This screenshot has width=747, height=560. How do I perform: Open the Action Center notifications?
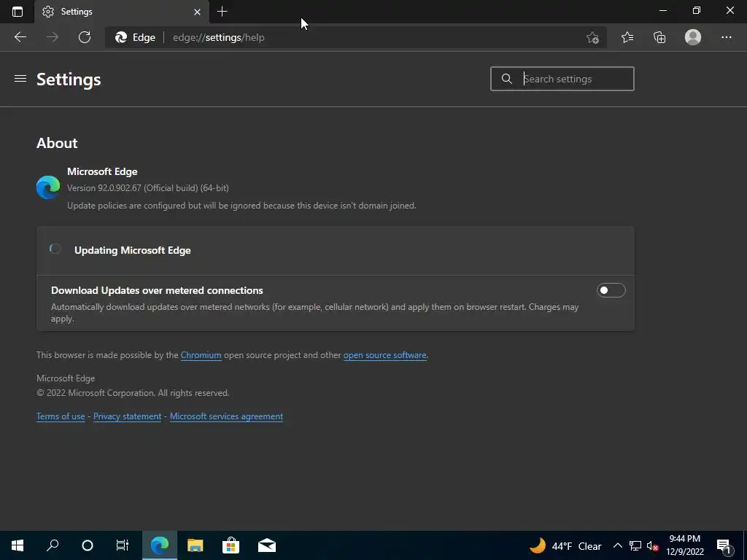(x=724, y=545)
